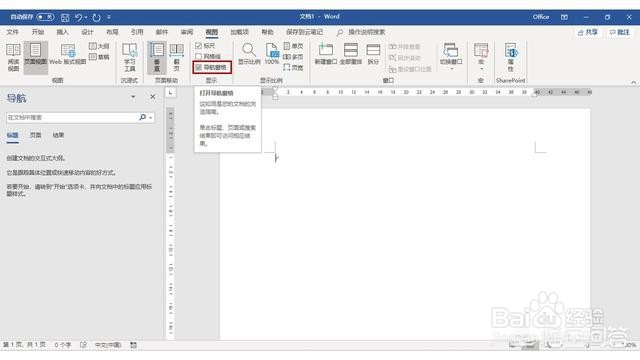Viewport: 640px width, 360px height.
Task: Toggle the AutoSave switch (自动保存)
Action: [x=45, y=17]
